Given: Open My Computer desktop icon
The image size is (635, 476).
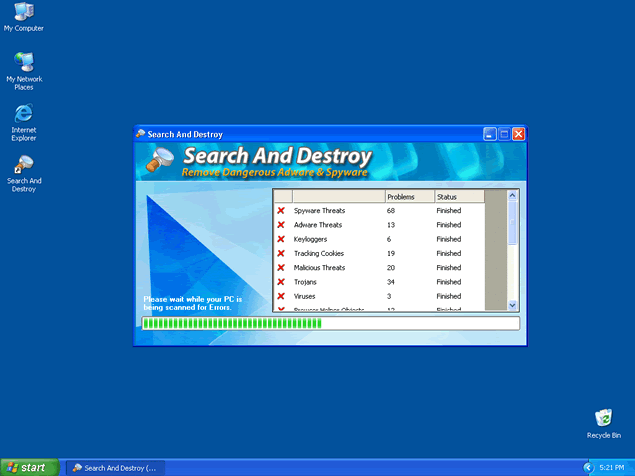Looking at the screenshot, I should pos(23,14).
